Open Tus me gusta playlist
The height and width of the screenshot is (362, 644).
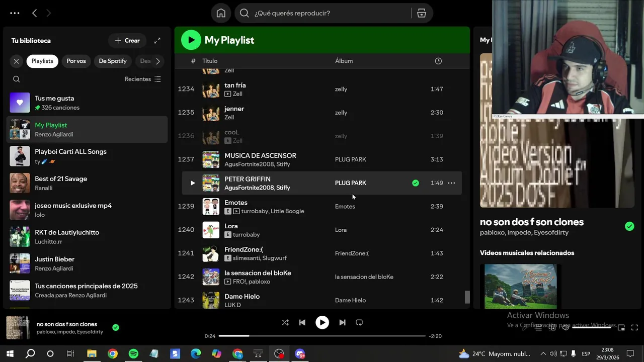tap(87, 103)
